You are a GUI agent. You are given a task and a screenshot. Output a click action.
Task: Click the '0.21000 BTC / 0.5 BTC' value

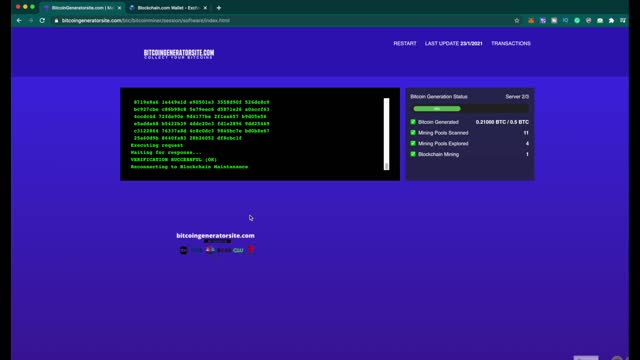(x=502, y=122)
